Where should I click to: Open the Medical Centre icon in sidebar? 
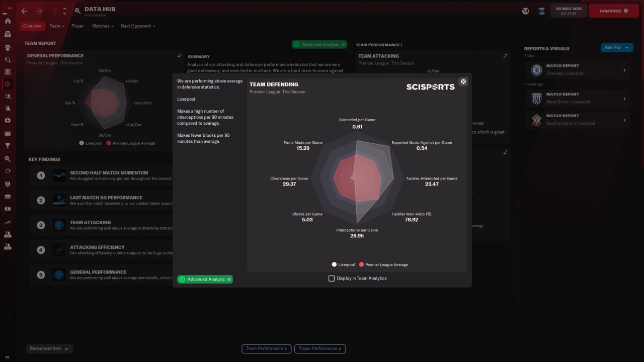pyautogui.click(x=8, y=121)
